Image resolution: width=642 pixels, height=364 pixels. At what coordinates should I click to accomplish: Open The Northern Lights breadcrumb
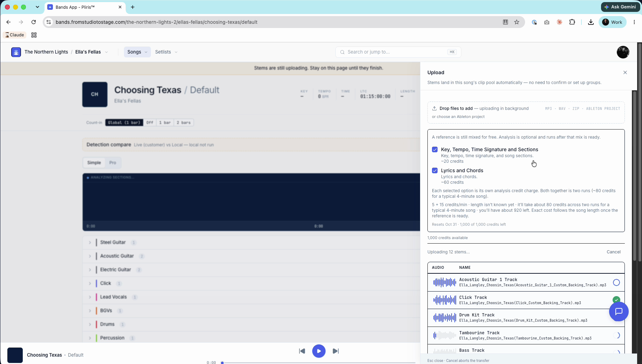coord(46,52)
